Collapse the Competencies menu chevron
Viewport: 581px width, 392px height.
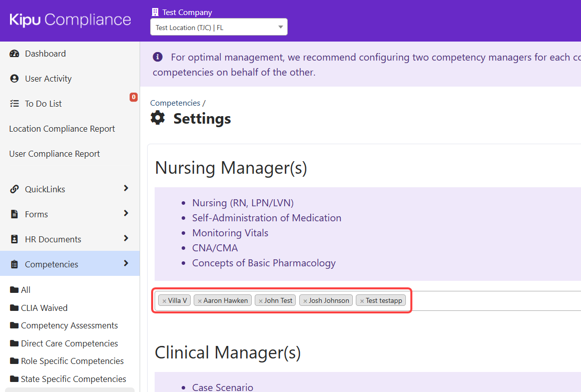[x=126, y=264]
